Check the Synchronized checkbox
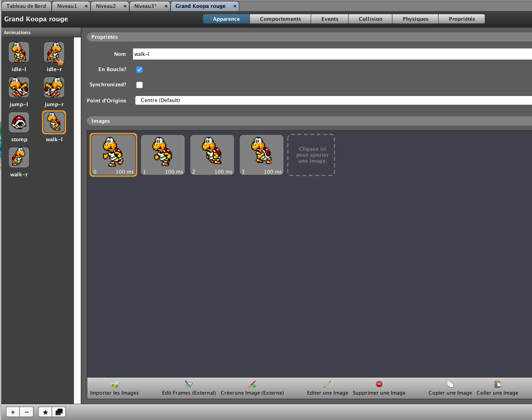Screen dimensions: 532x420 point(139,85)
